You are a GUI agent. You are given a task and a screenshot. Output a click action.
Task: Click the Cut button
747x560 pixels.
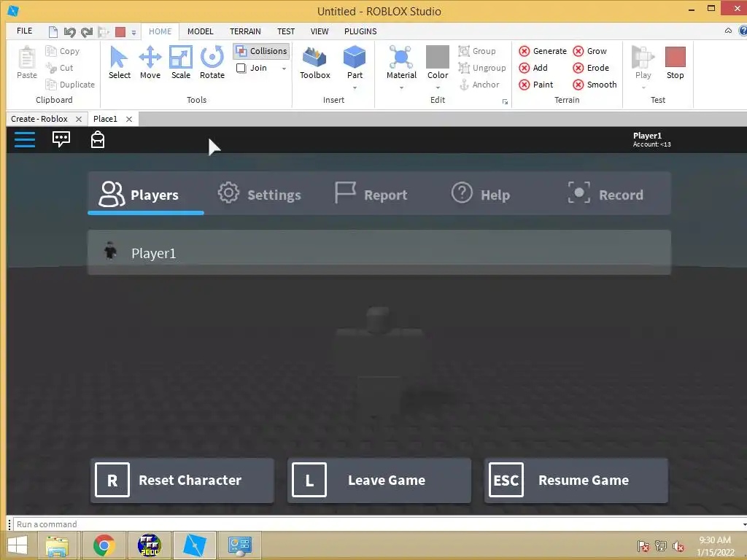(59, 68)
